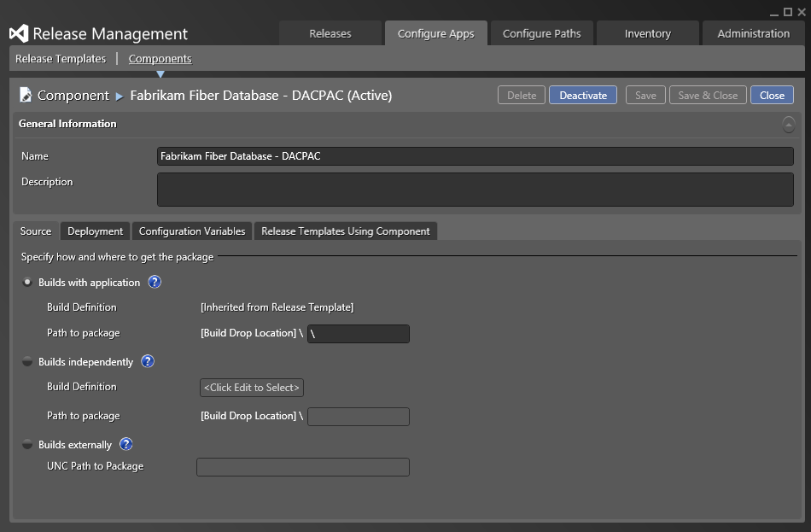Focus the Name input field

pyautogui.click(x=476, y=156)
